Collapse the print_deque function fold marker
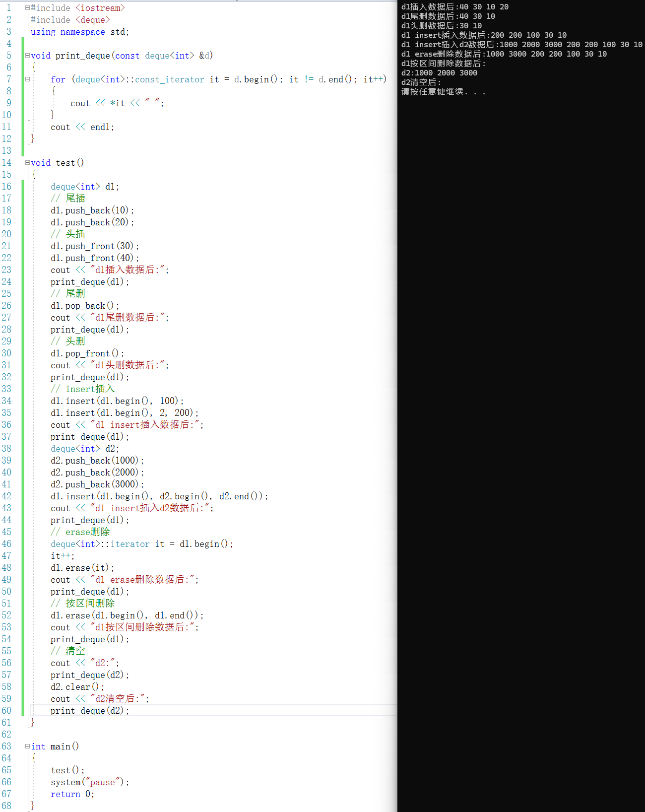The width and height of the screenshot is (645, 812). point(28,56)
